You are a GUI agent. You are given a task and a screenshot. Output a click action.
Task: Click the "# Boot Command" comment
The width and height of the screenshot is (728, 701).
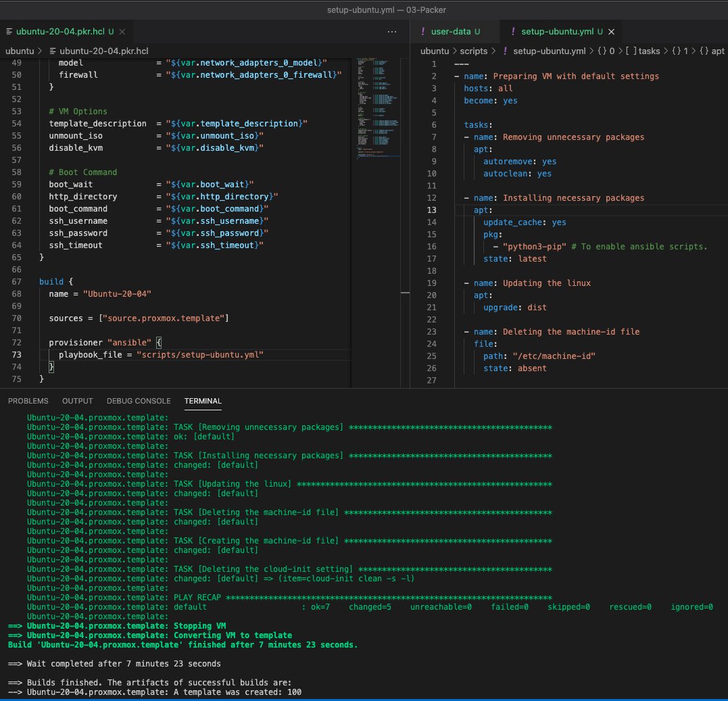[x=83, y=172]
